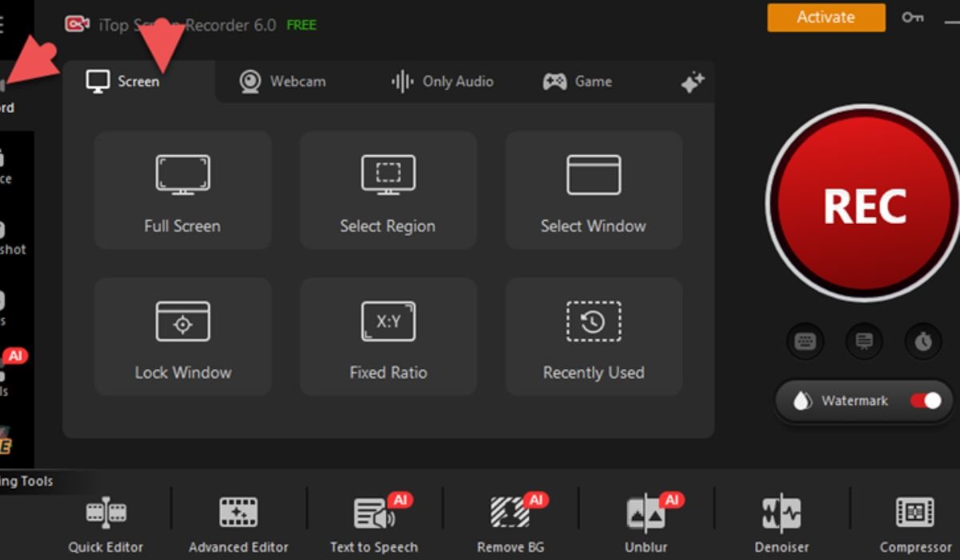
Task: Open the Game recording tab
Action: coord(578,82)
